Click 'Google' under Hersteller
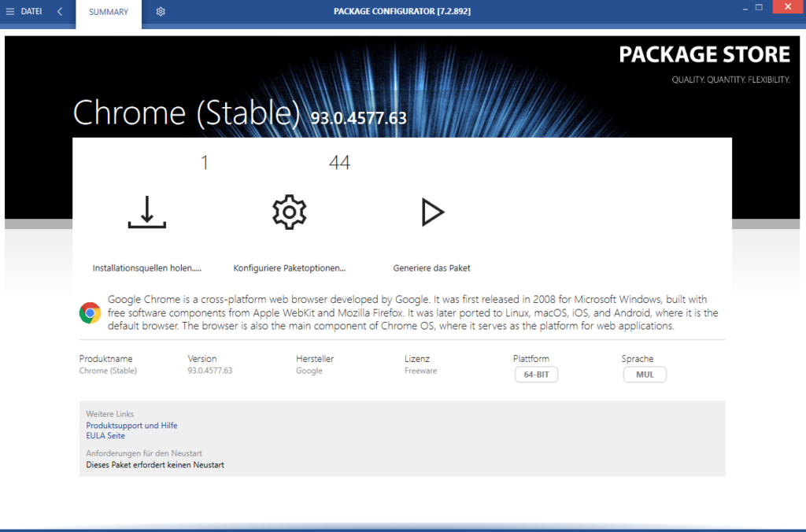 [x=309, y=371]
